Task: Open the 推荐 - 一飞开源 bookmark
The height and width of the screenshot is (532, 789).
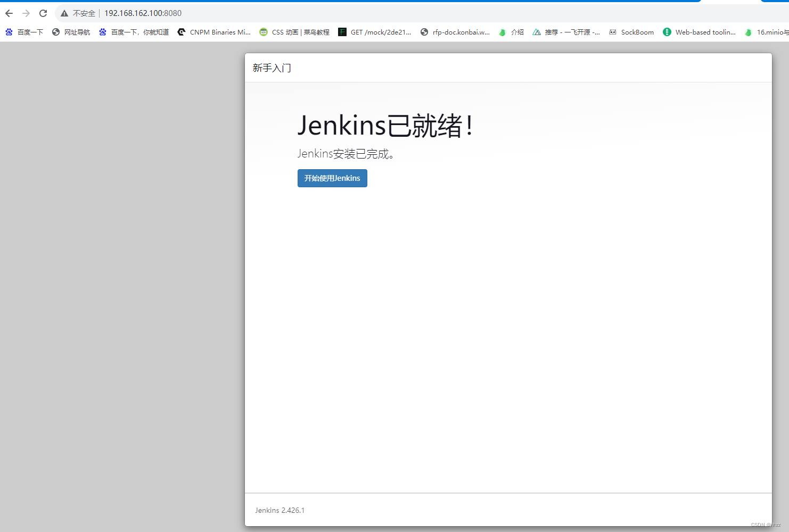Action: pyautogui.click(x=566, y=32)
